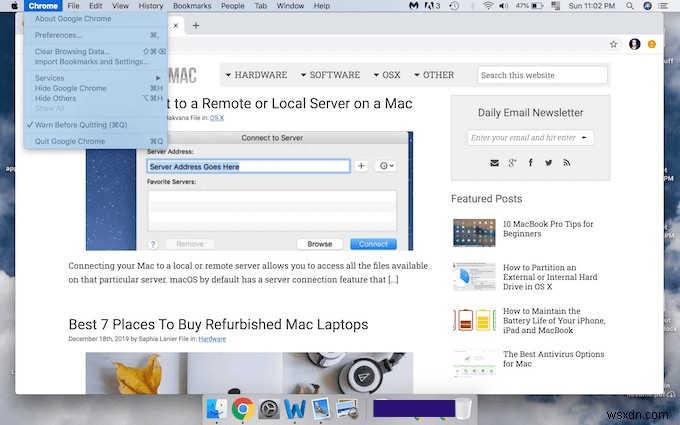The height and width of the screenshot is (425, 680).
Task: Expand the SOFTWARE navigation dropdown
Action: pyautogui.click(x=330, y=75)
